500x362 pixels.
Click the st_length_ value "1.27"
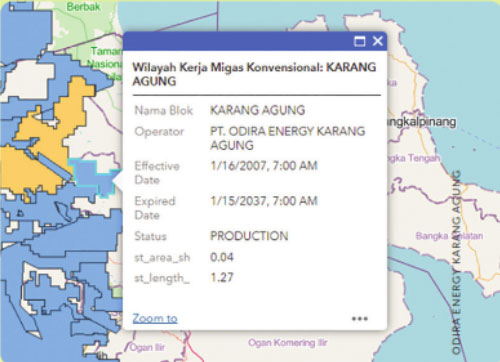[x=222, y=277]
